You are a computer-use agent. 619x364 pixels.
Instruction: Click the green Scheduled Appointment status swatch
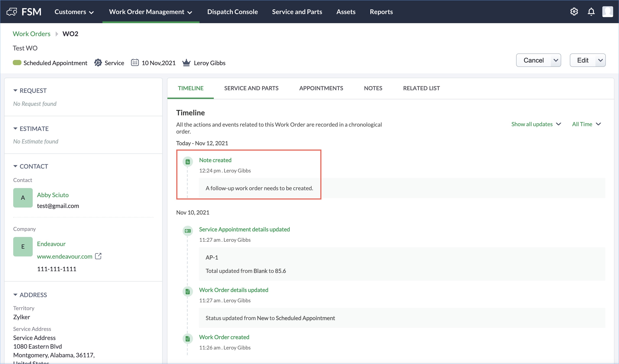[x=17, y=63]
